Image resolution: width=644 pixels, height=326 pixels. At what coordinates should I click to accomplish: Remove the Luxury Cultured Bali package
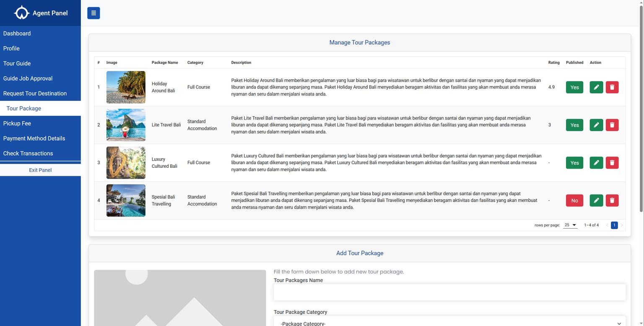[x=612, y=162]
